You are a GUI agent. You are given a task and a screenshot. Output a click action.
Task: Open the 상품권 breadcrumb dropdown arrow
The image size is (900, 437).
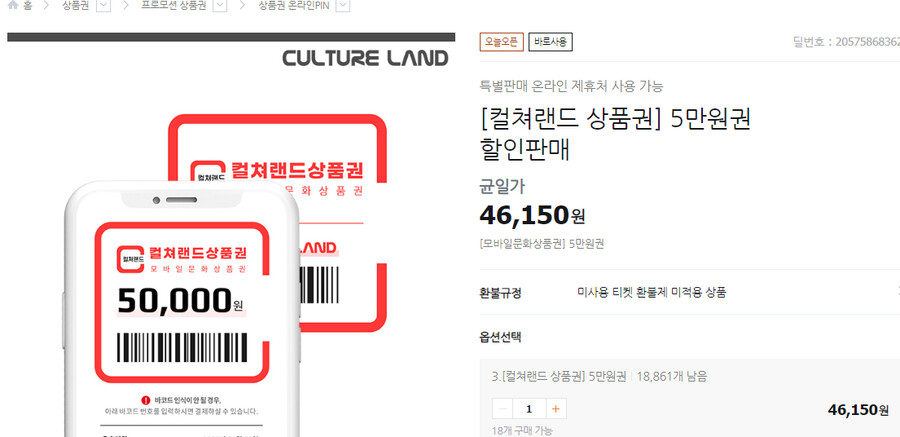pos(103,6)
